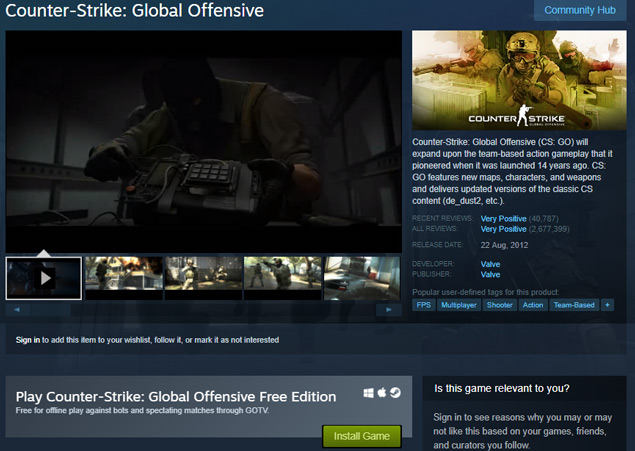Click the Sign in link
This screenshot has height=451, width=635.
(x=28, y=340)
